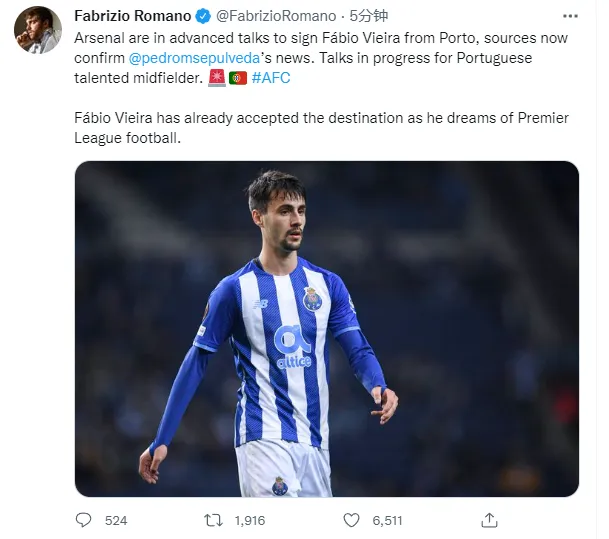Screen dimensions: 609x539
Task: Click the Fabrizio Romano display name
Action: tap(132, 17)
